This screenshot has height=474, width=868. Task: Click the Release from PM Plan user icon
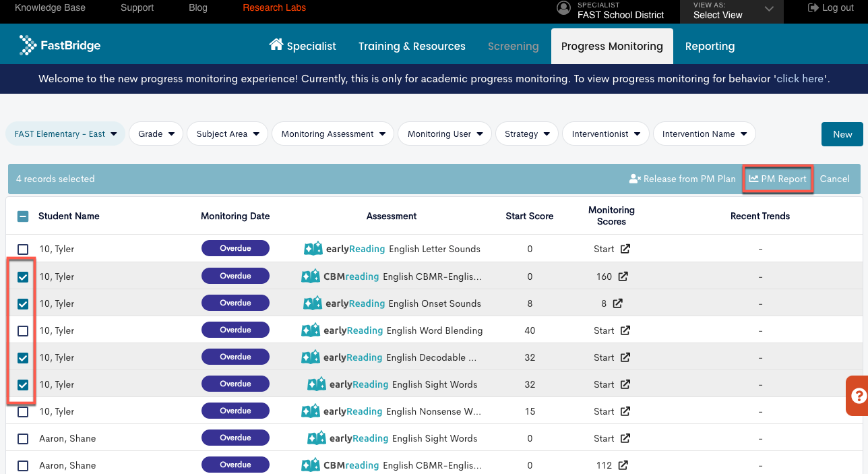(x=635, y=179)
